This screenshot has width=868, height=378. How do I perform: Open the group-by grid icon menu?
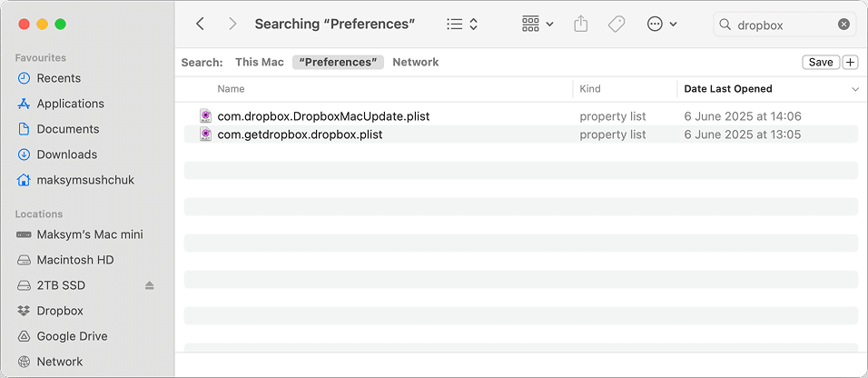530,24
